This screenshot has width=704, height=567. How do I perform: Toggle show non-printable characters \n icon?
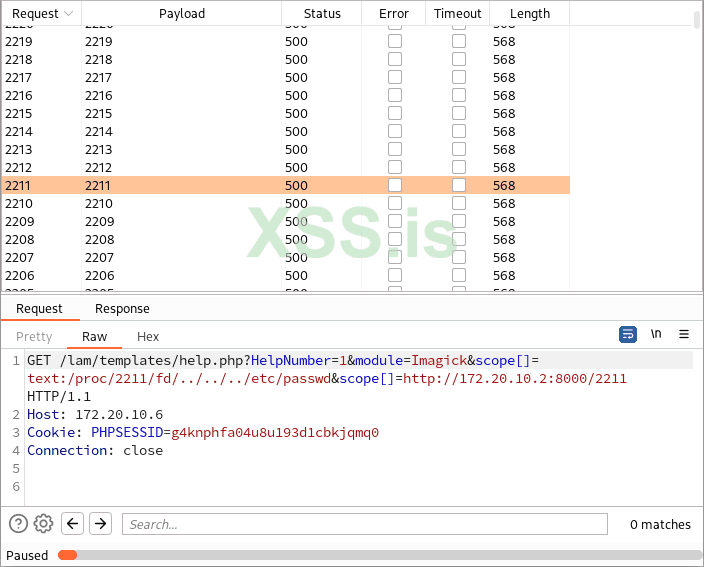click(656, 334)
